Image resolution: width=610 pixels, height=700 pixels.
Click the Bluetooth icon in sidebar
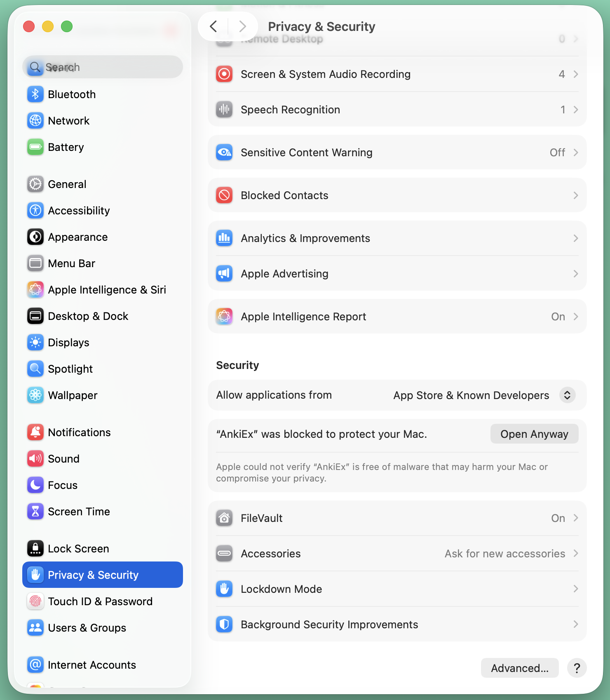35,94
